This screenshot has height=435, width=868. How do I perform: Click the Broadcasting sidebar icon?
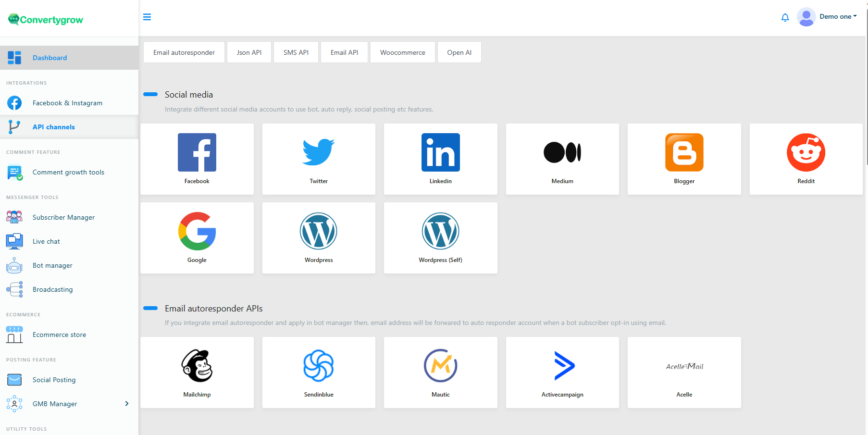[14, 289]
